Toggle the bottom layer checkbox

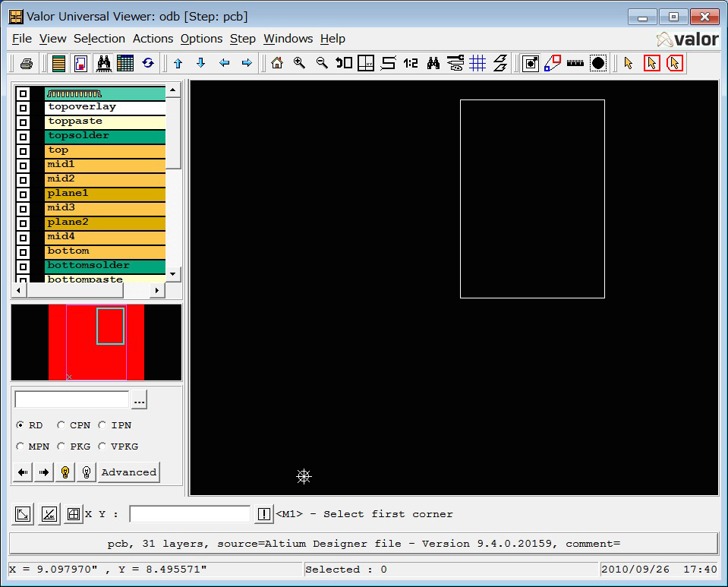tap(23, 252)
